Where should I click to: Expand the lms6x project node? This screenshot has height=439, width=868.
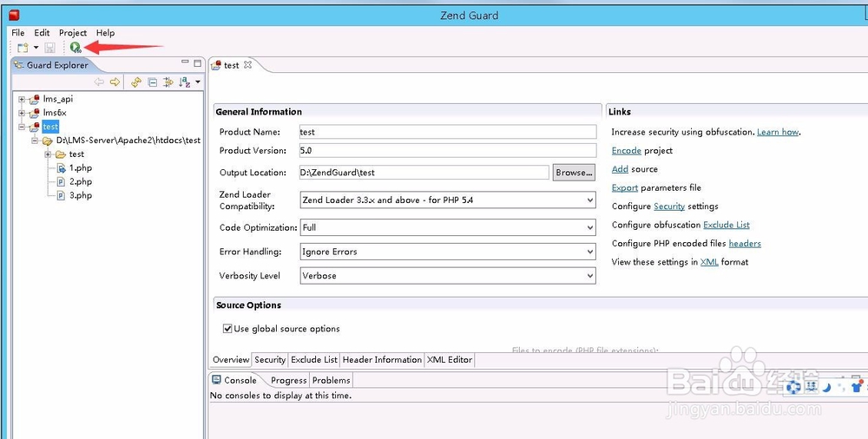(22, 114)
